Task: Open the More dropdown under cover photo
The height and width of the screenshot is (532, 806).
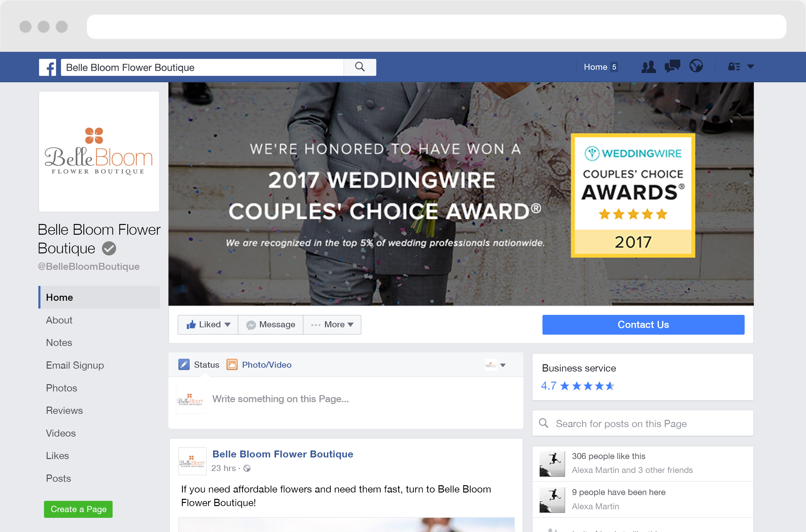Action: tap(332, 325)
